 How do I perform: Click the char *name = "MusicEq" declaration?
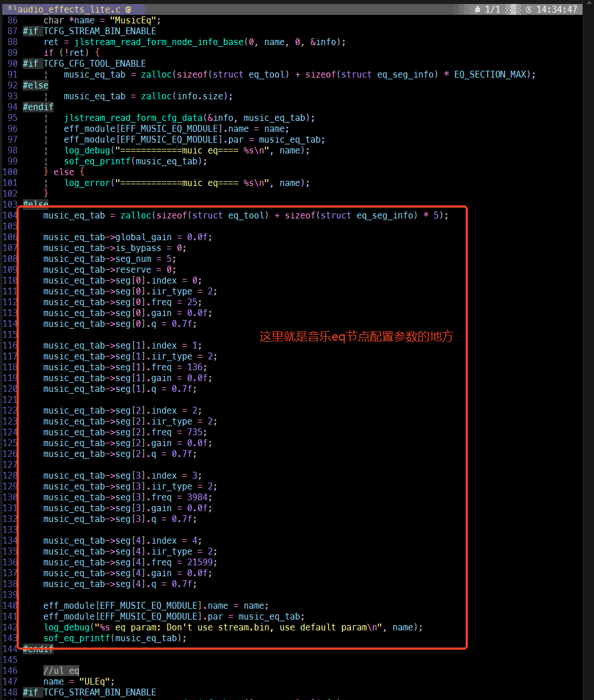(103, 20)
